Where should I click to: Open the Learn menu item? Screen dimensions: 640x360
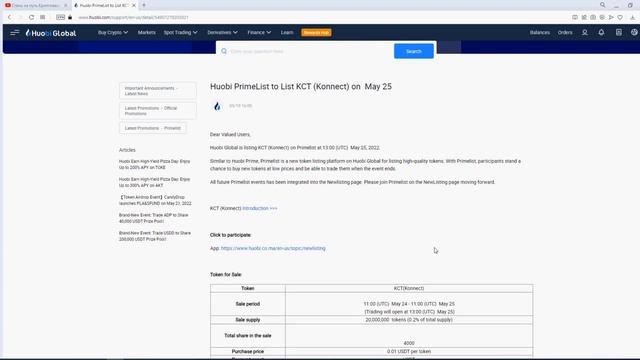click(x=287, y=32)
